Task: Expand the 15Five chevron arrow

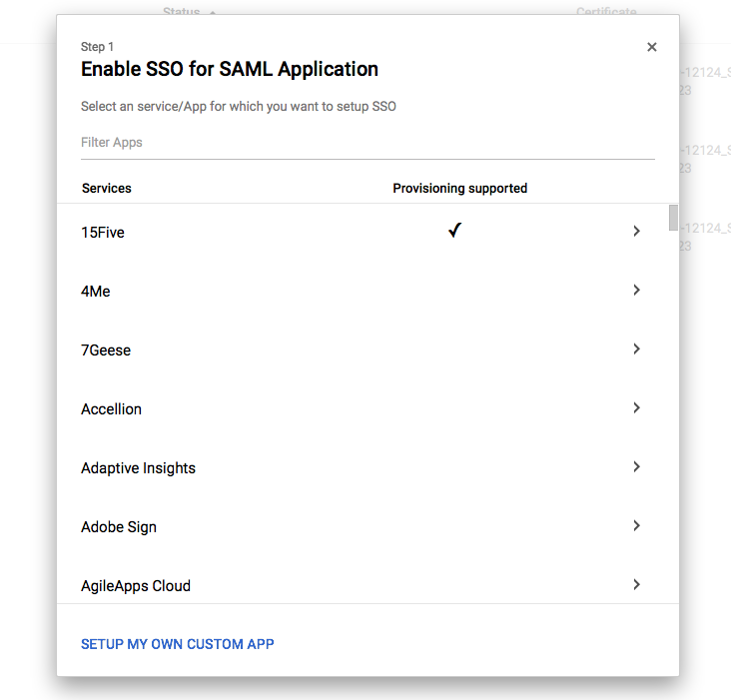Action: 636,232
